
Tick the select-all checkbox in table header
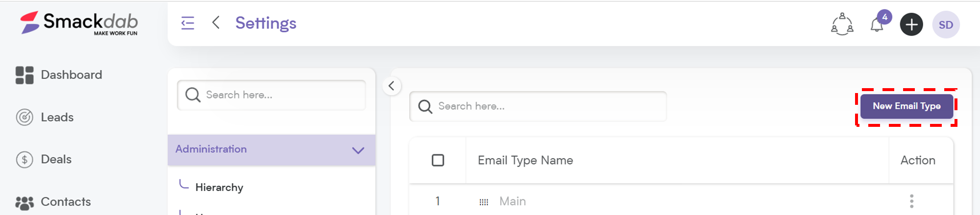click(x=438, y=160)
